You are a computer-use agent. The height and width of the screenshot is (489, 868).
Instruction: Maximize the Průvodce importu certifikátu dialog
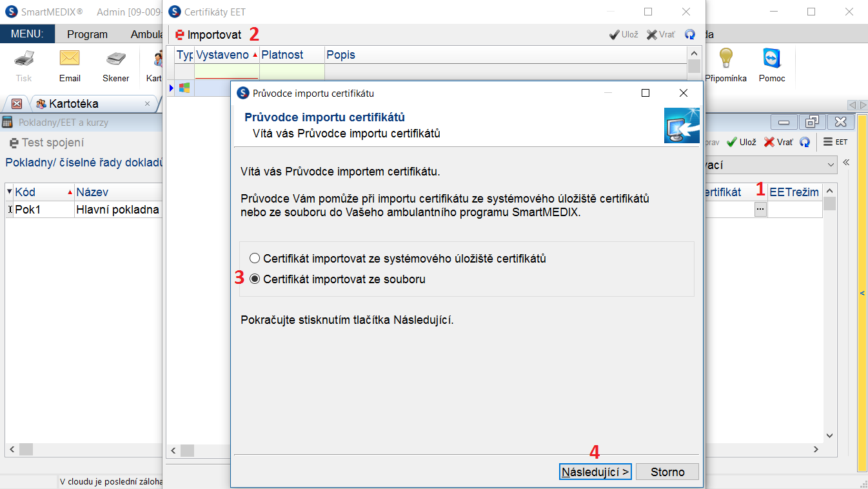point(646,93)
